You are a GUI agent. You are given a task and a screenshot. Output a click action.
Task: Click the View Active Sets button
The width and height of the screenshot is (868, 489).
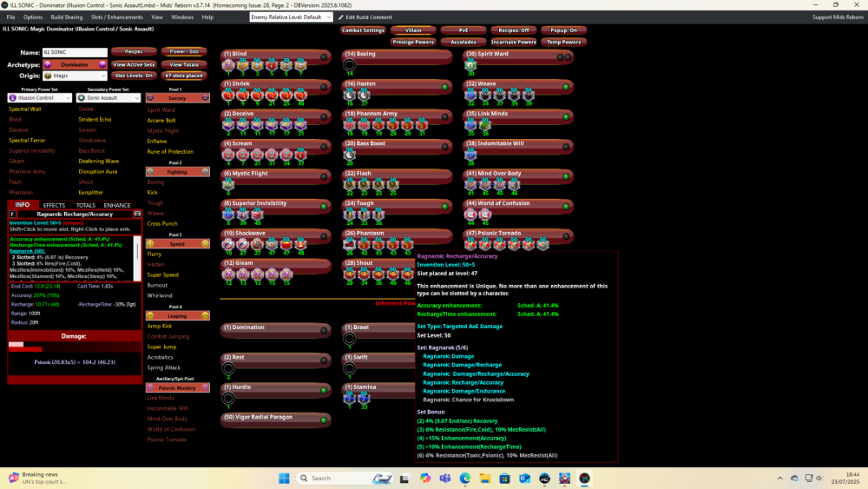pyautogui.click(x=134, y=64)
